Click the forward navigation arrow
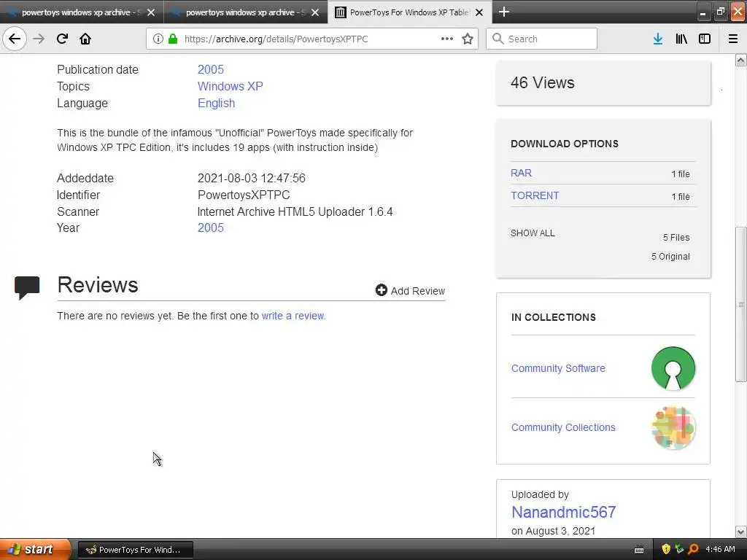This screenshot has height=560, width=747. tap(39, 39)
